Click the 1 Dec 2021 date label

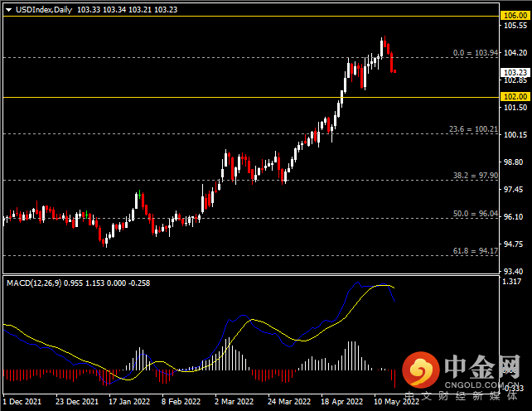tap(22, 402)
